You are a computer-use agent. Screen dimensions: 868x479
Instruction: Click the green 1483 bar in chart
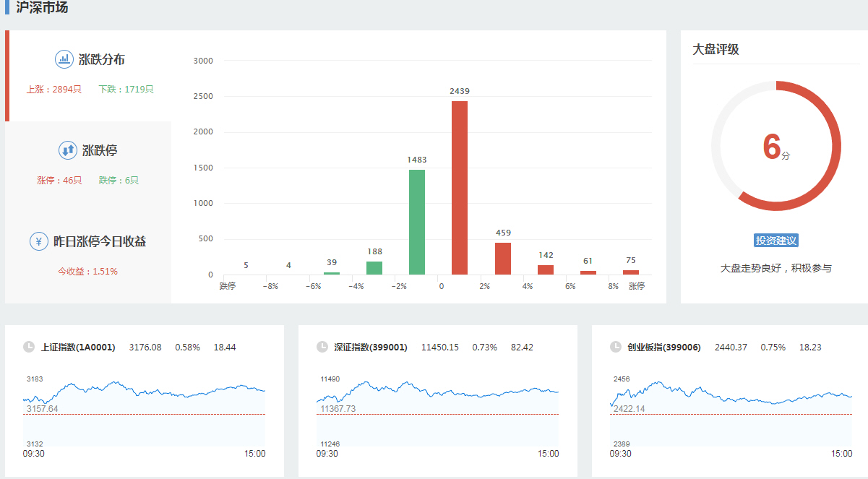pyautogui.click(x=417, y=222)
